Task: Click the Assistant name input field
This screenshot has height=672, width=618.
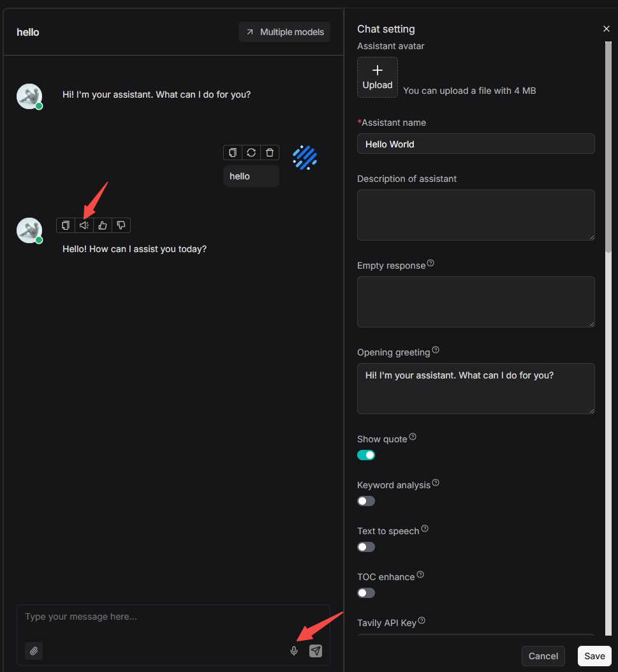Action: click(x=476, y=144)
